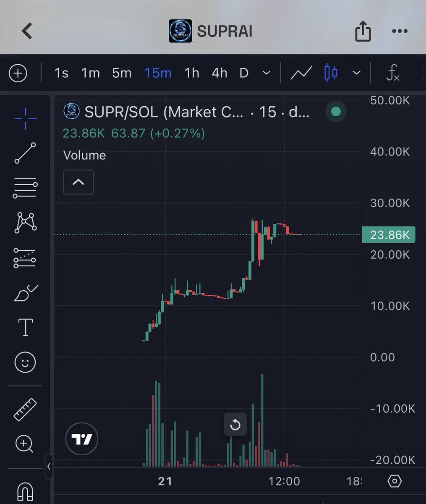Viewport: 426px width, 504px height.
Task: Select the 1h timeframe
Action: pyautogui.click(x=192, y=73)
